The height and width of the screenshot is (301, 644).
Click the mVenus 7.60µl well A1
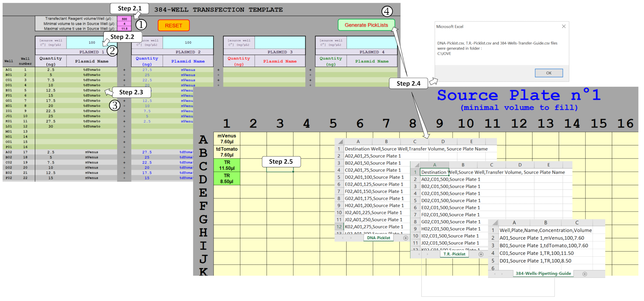(x=227, y=139)
